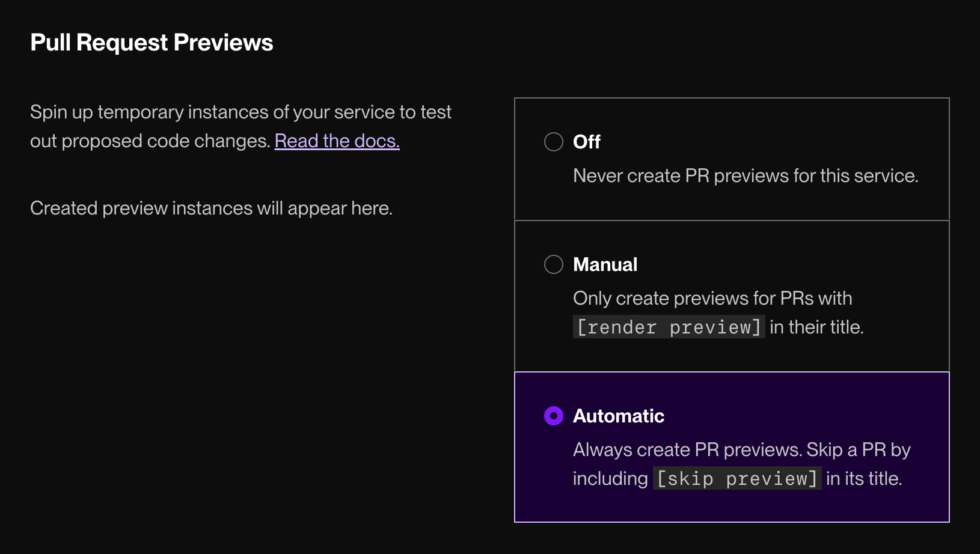Click the Pull Request Previews heading

point(152,42)
